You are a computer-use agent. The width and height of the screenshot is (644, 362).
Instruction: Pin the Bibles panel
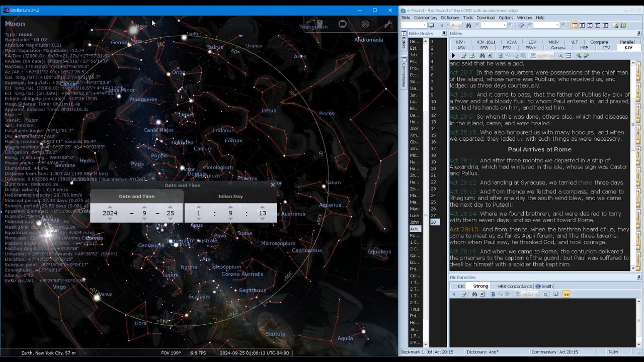coord(639,34)
